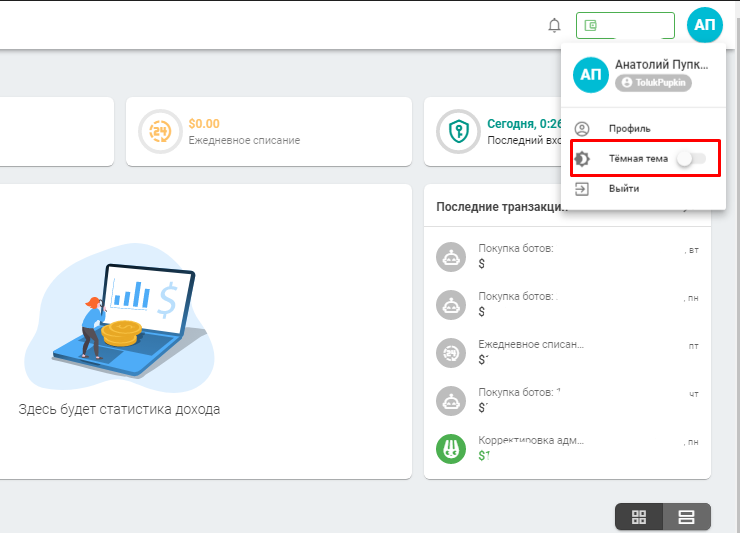Click the dark theme brightness icon
The width and height of the screenshot is (740, 533).
[x=582, y=159]
